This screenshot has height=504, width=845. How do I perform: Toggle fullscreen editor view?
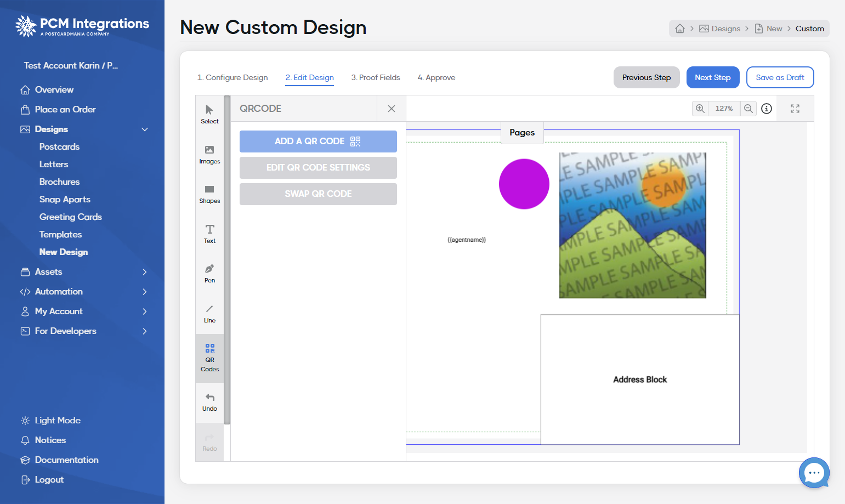pyautogui.click(x=795, y=109)
